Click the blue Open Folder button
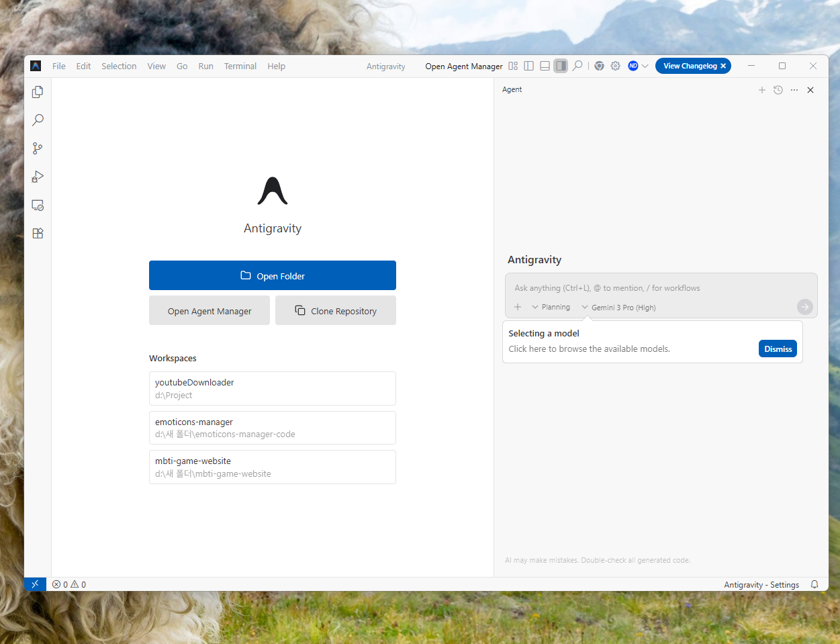The image size is (840, 644). click(x=273, y=275)
